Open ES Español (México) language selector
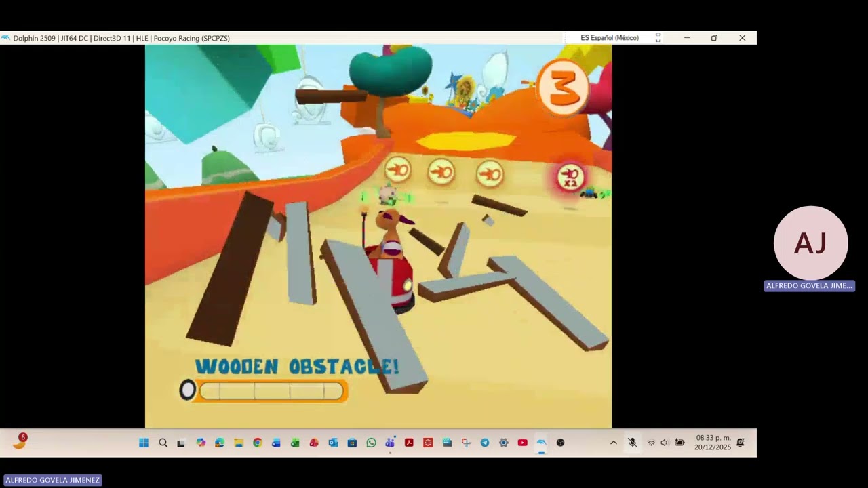 point(610,38)
